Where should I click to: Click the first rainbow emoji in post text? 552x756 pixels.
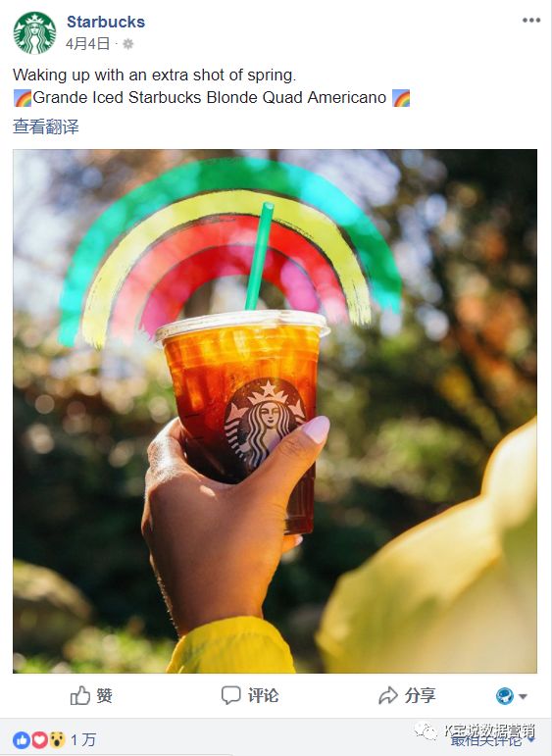23,98
